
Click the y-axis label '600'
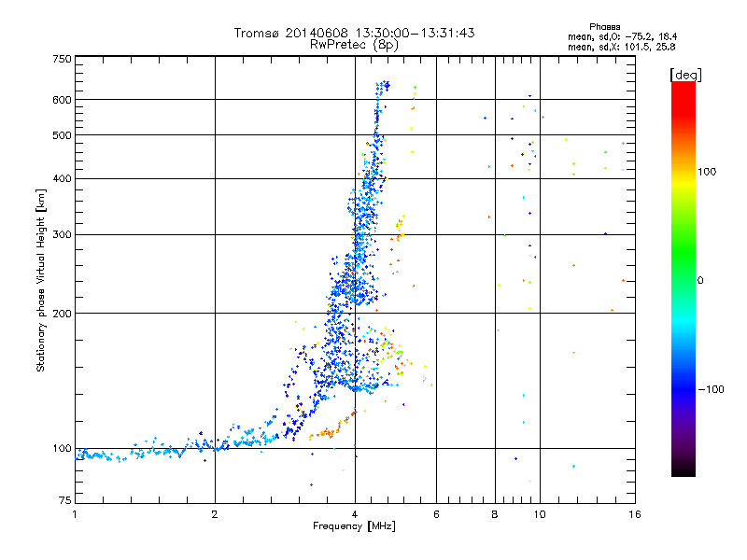[62, 100]
